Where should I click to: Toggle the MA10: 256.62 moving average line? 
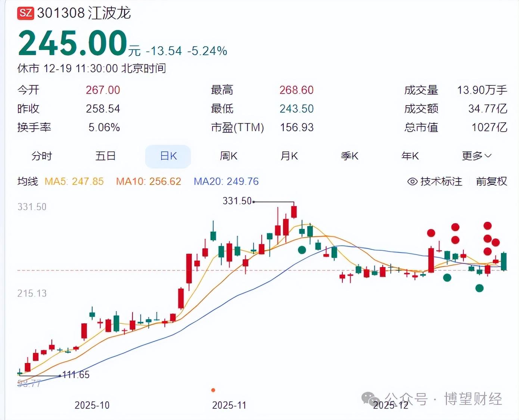click(x=148, y=182)
